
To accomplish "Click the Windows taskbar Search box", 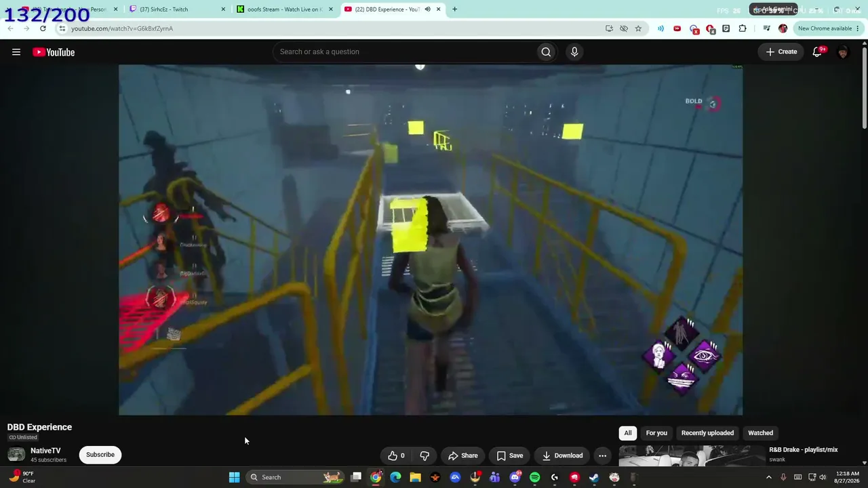I will tap(294, 477).
